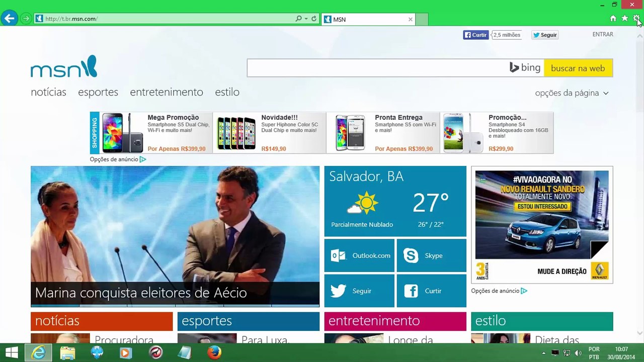
Task: Open the Outlook.com tile
Action: 359,255
